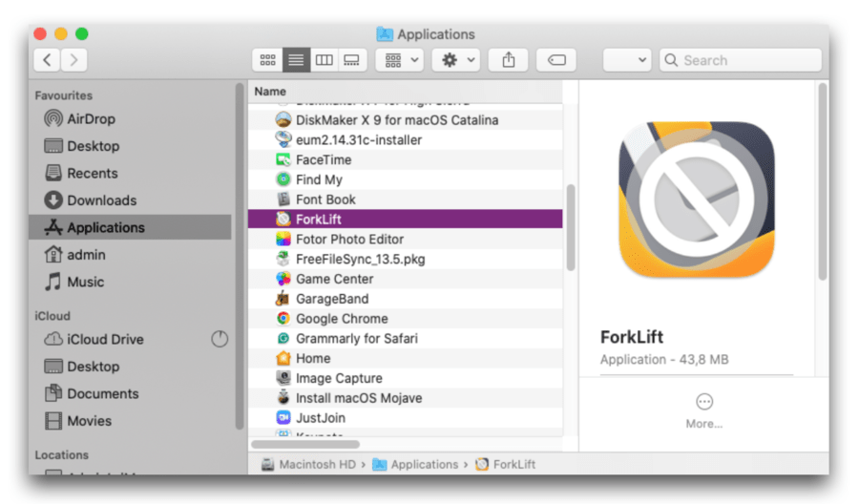
Task: Focus the Search field
Action: click(x=741, y=60)
